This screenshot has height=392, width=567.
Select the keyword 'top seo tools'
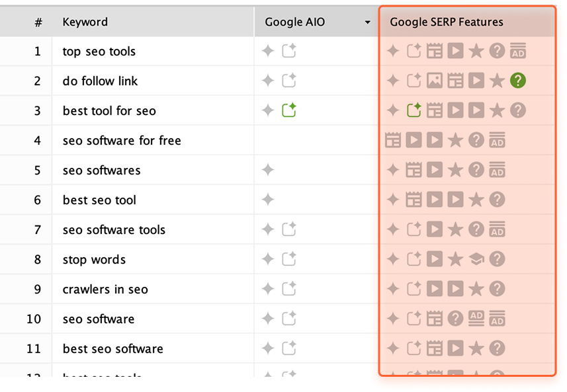click(x=99, y=52)
